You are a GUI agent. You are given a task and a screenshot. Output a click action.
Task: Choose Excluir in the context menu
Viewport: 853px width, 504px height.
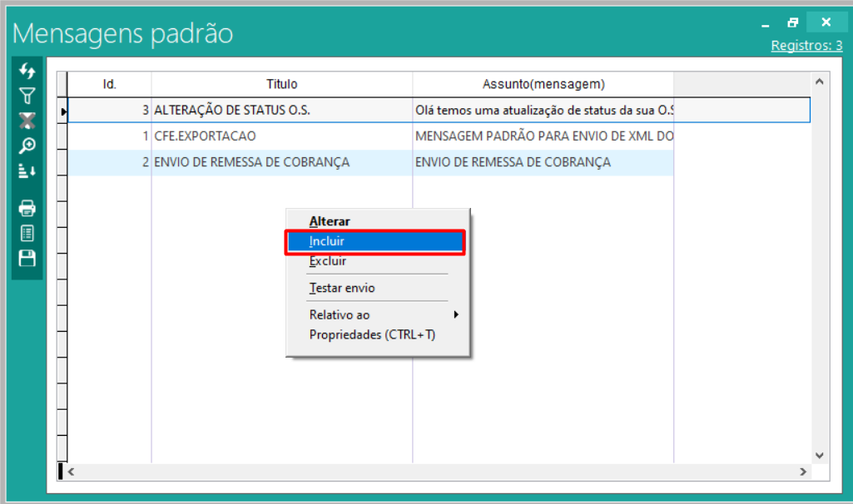(328, 261)
